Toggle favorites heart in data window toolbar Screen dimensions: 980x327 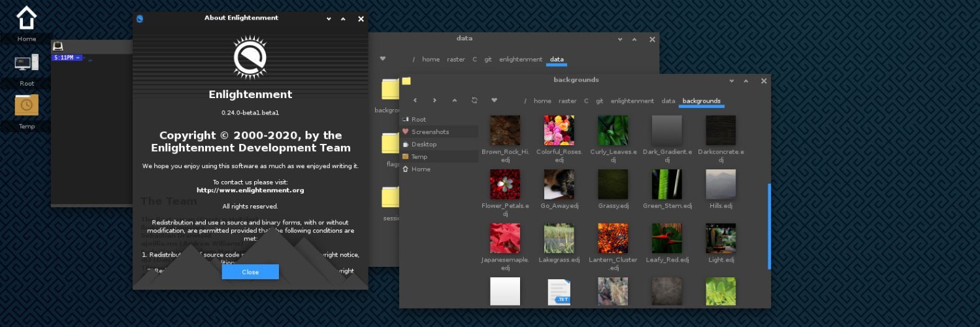click(383, 59)
